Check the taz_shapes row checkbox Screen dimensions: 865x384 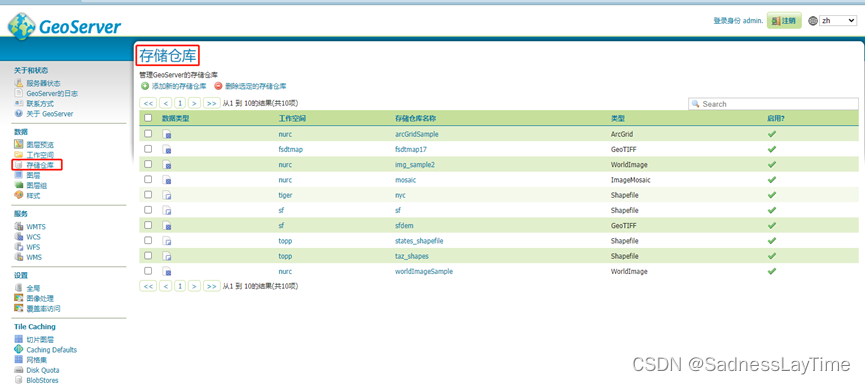[x=148, y=256]
